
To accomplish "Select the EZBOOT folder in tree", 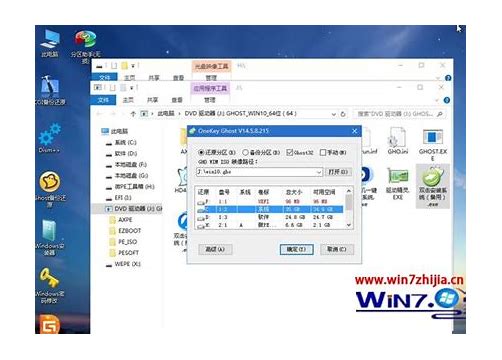I will (129, 231).
